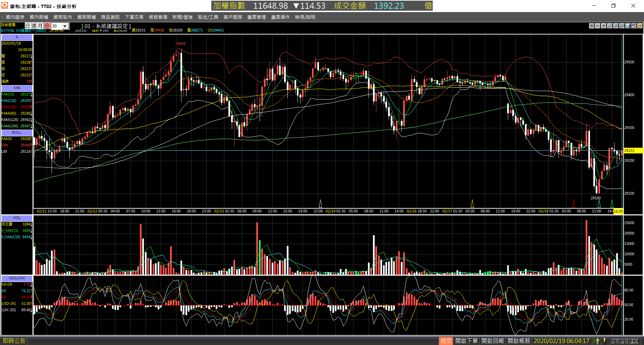The width and height of the screenshot is (644, 345).
Task: Click the MA indicator panel header
Action: coord(17,88)
